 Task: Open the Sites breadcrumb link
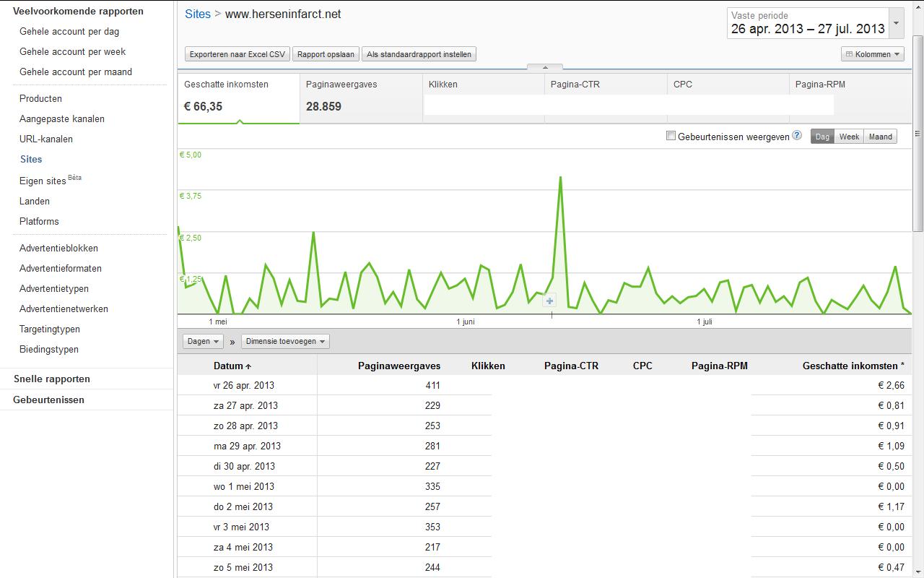click(x=198, y=14)
